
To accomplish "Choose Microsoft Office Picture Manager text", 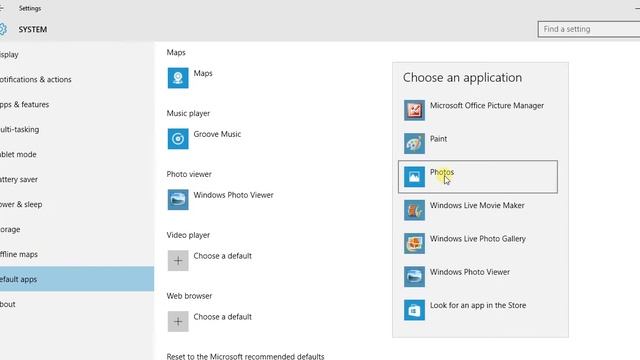I will click(x=487, y=105).
